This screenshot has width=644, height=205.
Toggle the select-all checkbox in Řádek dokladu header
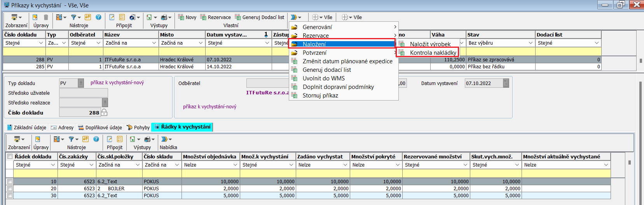click(x=10, y=156)
